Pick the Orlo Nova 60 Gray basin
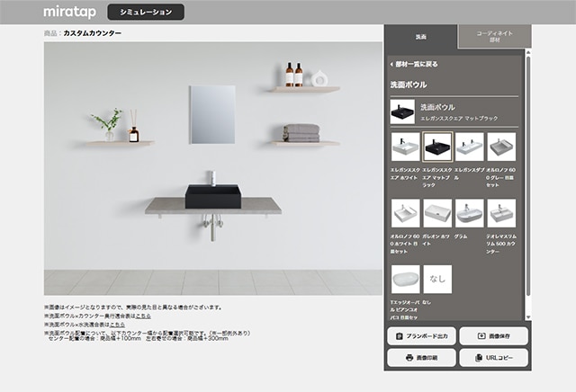Viewport: 576px width, 392px height. click(501, 147)
